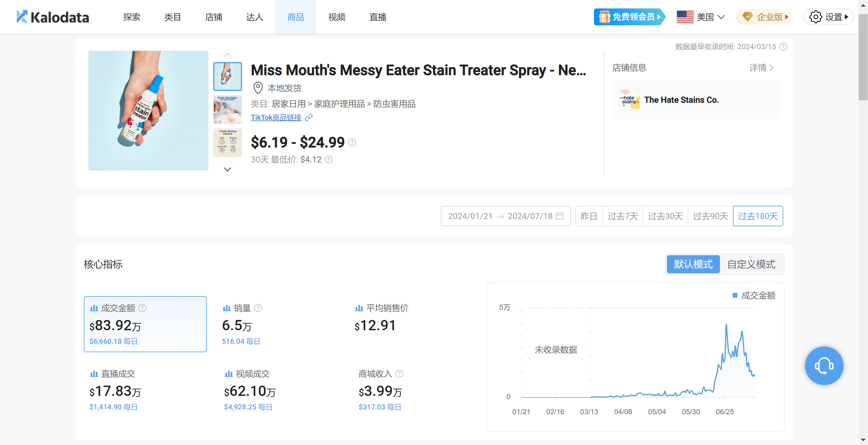This screenshot has height=445, width=868.
Task: Select 过去30天 time range
Action: [665, 216]
